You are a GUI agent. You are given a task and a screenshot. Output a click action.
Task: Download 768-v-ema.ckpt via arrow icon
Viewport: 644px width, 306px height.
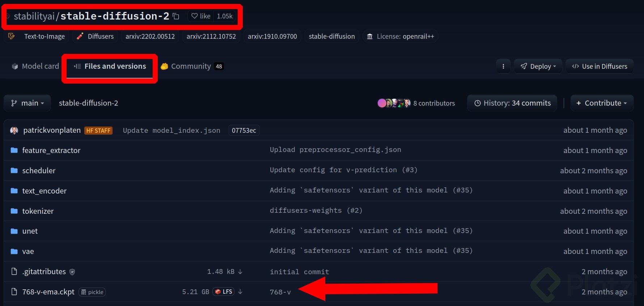coord(240,292)
